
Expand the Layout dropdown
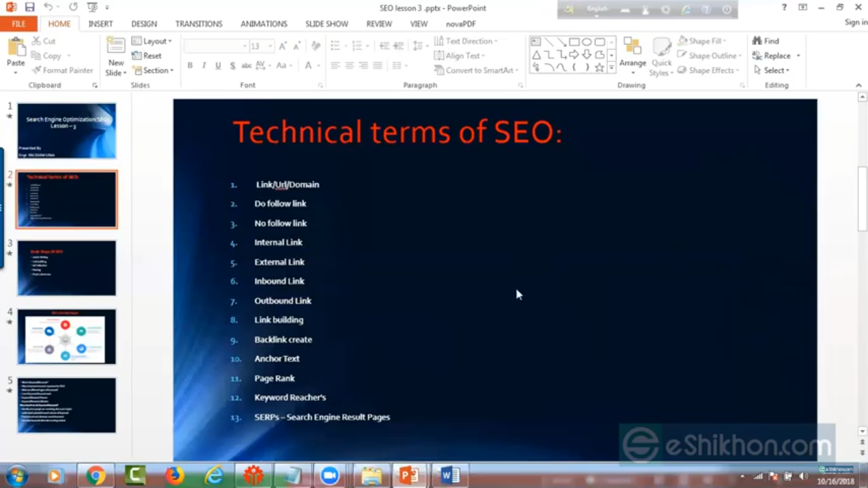[x=152, y=41]
